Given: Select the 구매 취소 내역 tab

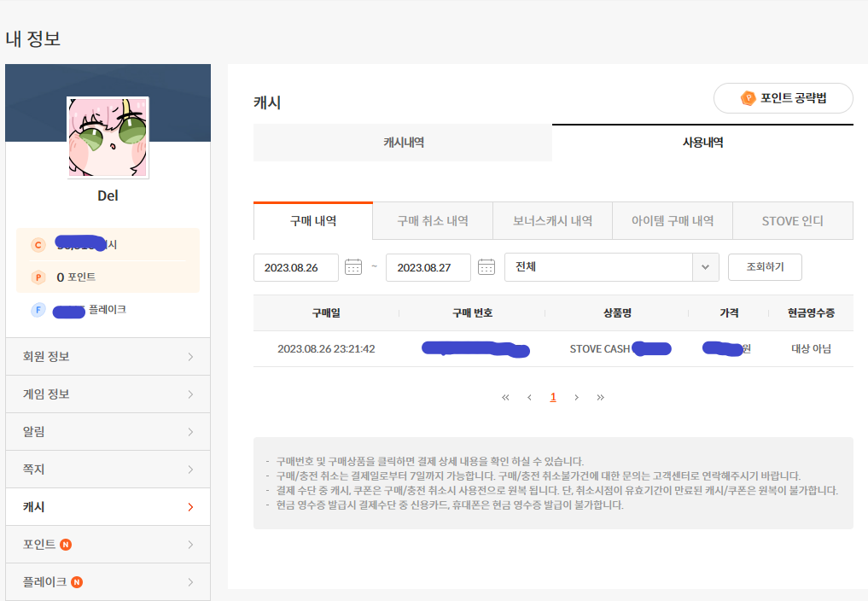Looking at the screenshot, I should click(433, 221).
